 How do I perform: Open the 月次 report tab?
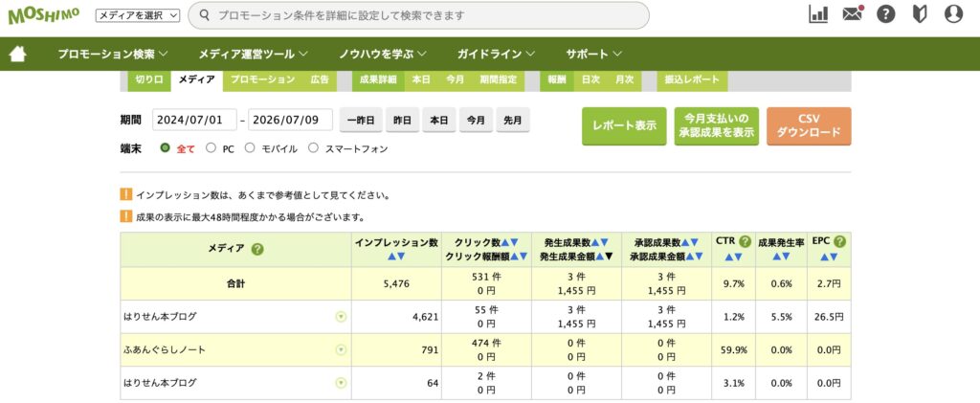pyautogui.click(x=624, y=80)
